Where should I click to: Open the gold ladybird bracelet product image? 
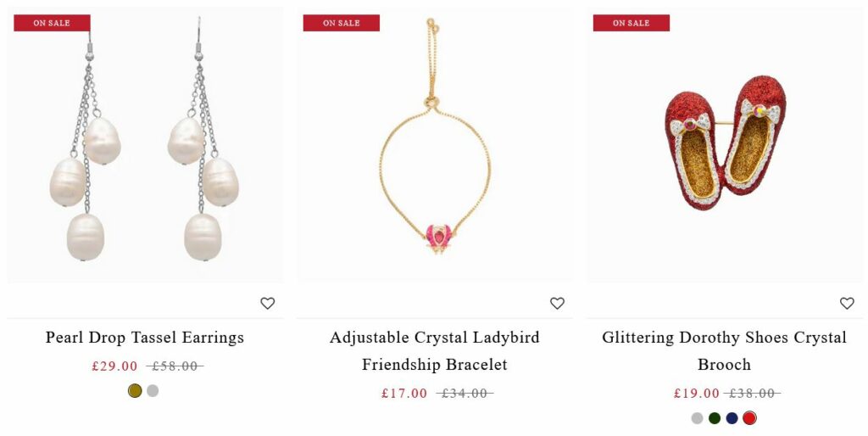[x=435, y=145]
